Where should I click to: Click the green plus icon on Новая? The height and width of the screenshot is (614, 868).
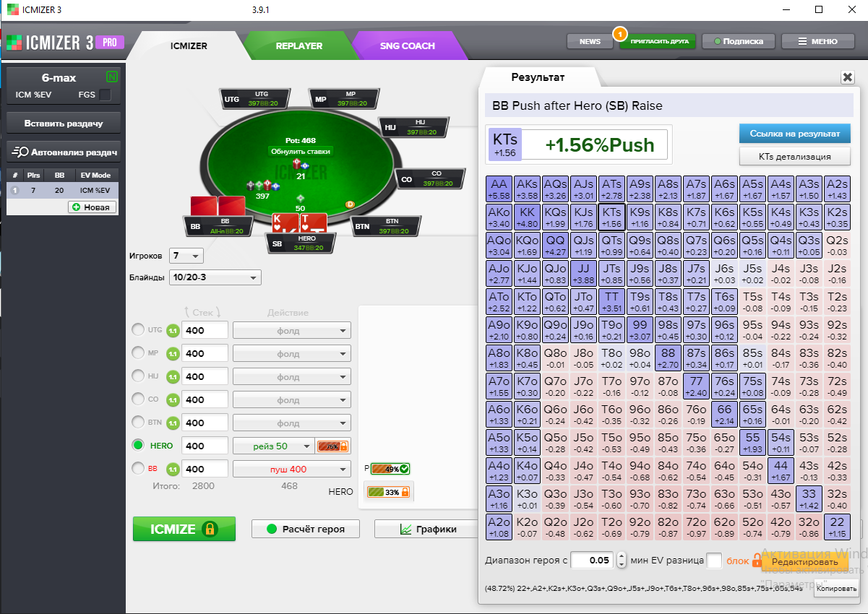pos(77,207)
